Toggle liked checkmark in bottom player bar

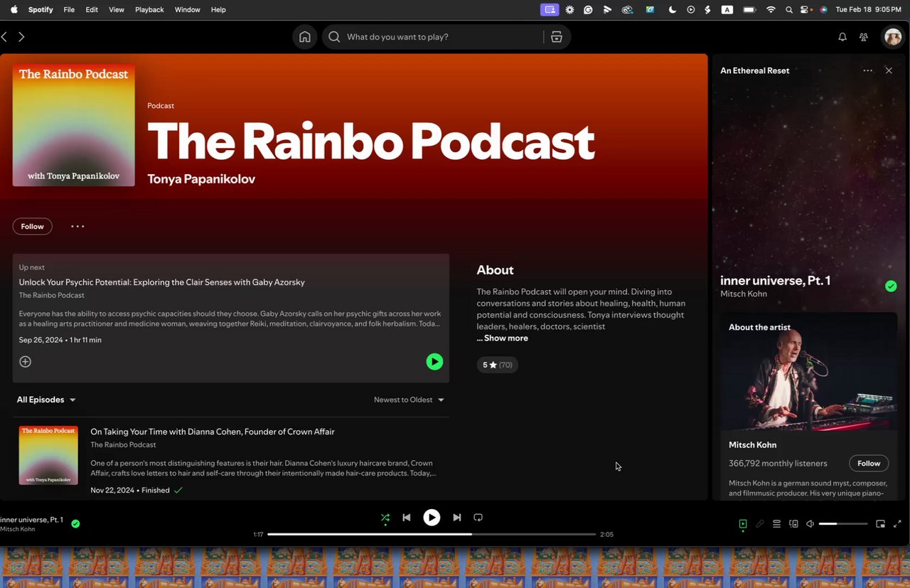pyautogui.click(x=75, y=524)
